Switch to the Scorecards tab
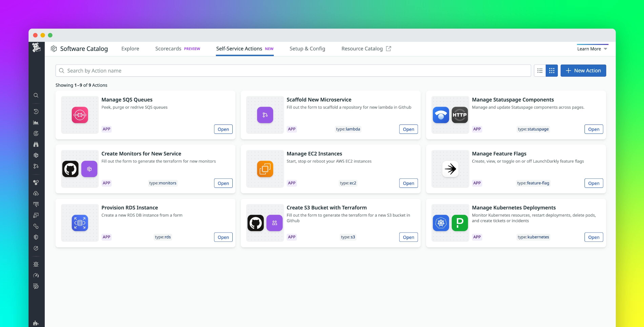This screenshot has width=644, height=327. pyautogui.click(x=168, y=48)
